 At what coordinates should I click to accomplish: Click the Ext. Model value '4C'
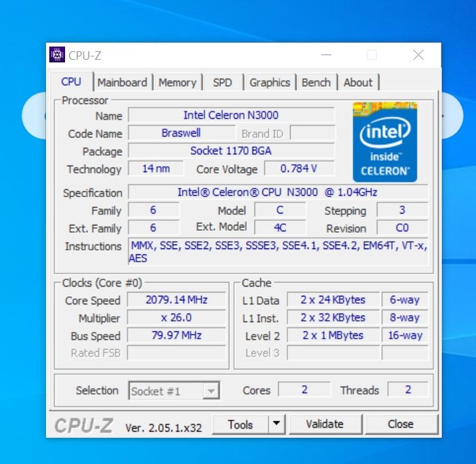[x=280, y=228]
